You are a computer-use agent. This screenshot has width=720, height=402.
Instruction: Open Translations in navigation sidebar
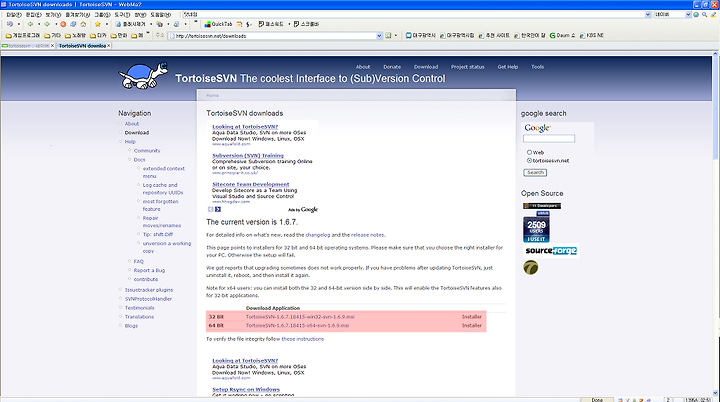139,317
